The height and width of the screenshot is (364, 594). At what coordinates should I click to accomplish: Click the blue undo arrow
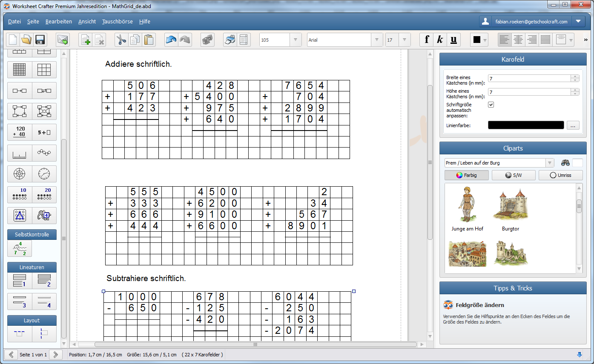[171, 40]
